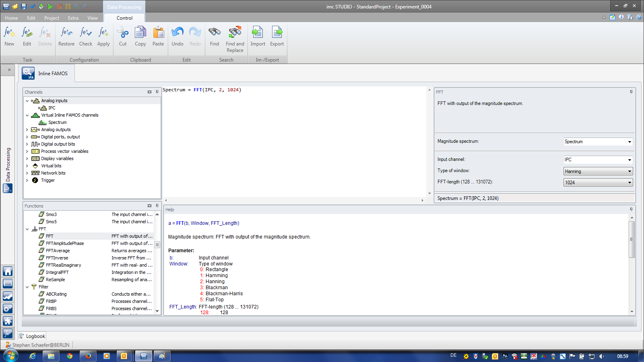The width and height of the screenshot is (644, 362).
Task: Click the Copy icon in Clipboard group
Action: click(x=140, y=36)
